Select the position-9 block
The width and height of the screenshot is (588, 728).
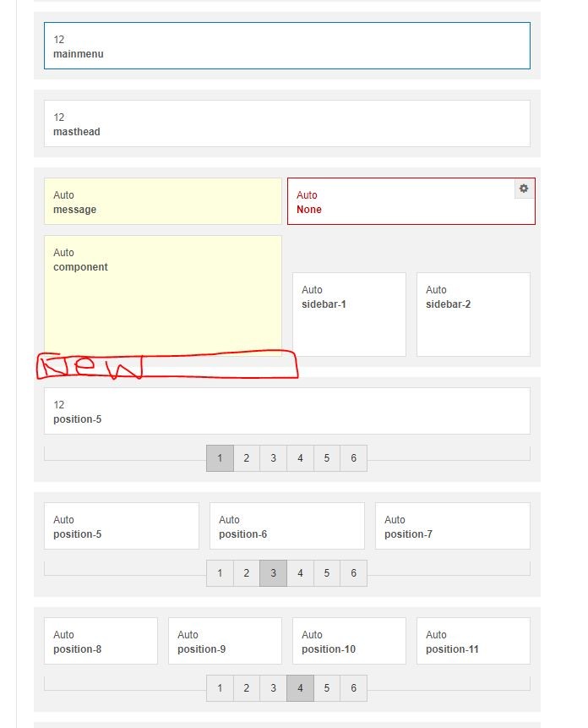225,641
